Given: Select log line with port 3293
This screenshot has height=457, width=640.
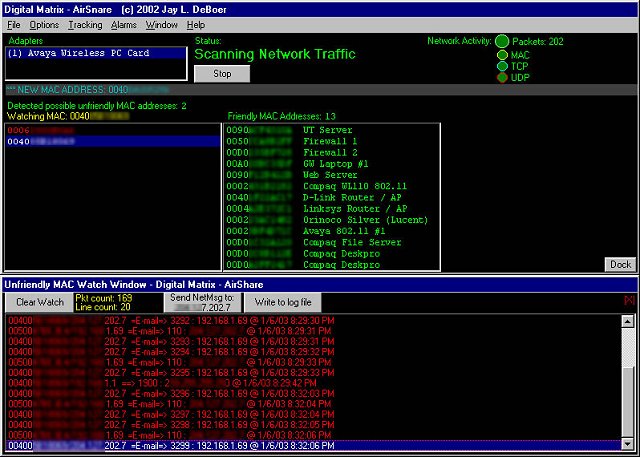Looking at the screenshot, I should coord(313,341).
